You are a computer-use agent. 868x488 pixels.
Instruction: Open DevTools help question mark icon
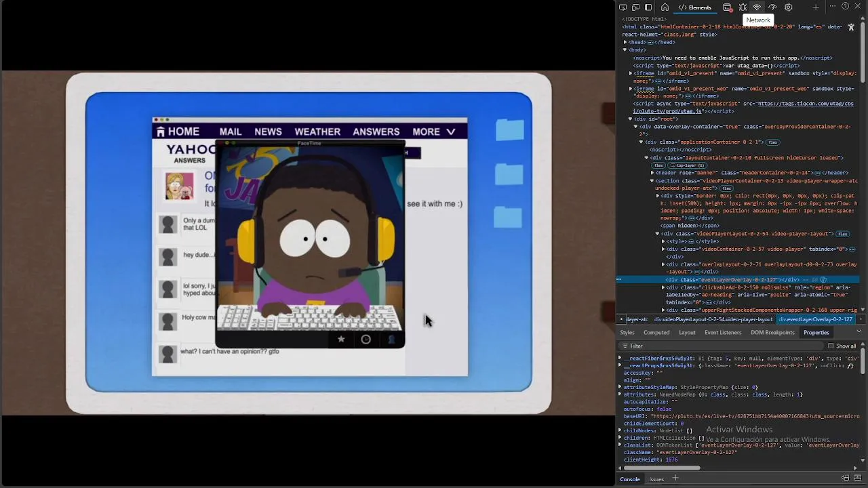pos(845,7)
